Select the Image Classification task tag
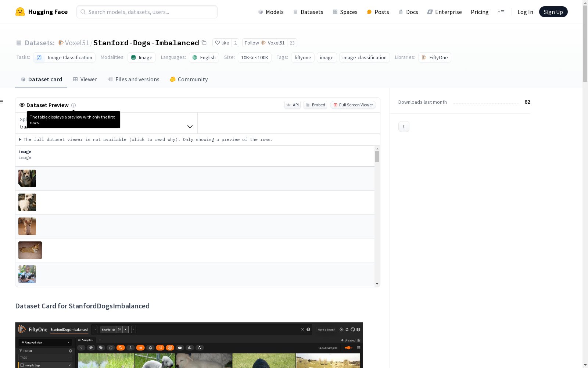This screenshot has width=588, height=368. pyautogui.click(x=64, y=57)
